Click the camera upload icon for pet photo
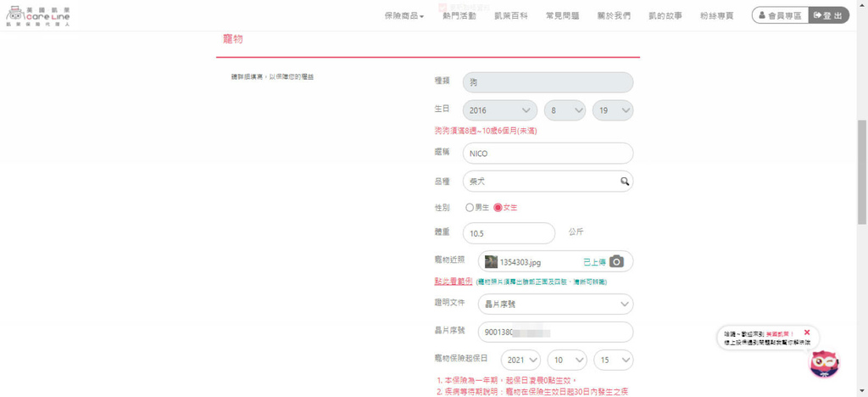868x397 pixels. tap(617, 261)
